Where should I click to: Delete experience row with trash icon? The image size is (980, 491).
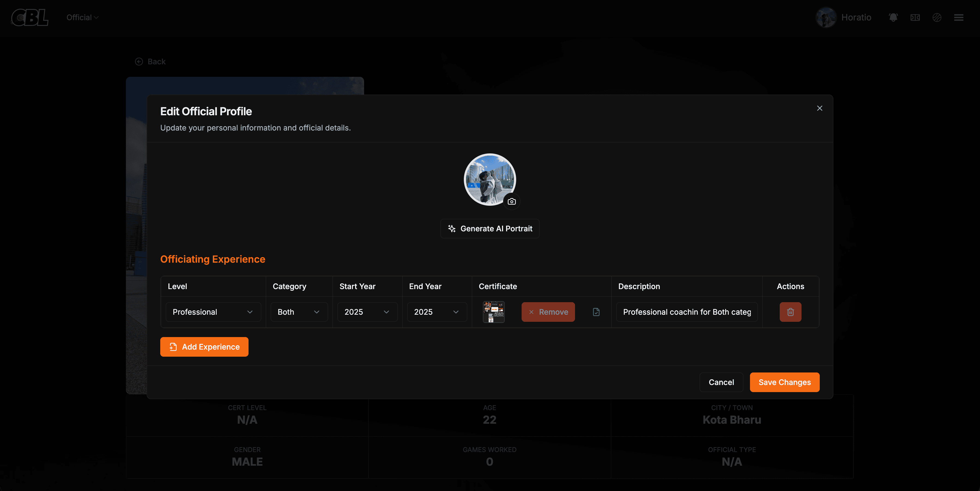(790, 312)
